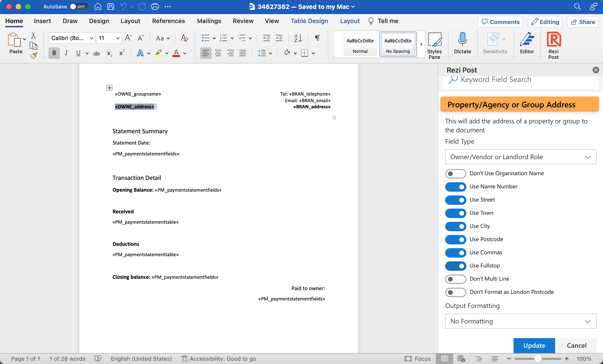
Task: Decrease font size with the shrink icon
Action: coord(141,38)
